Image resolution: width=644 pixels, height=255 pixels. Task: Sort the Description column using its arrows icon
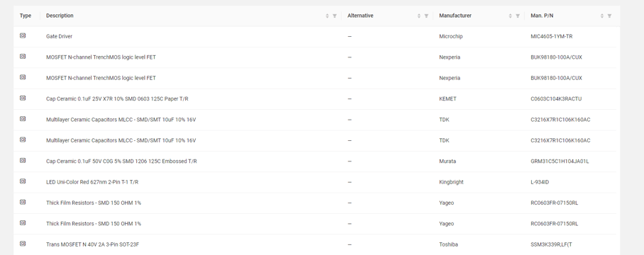[328, 16]
